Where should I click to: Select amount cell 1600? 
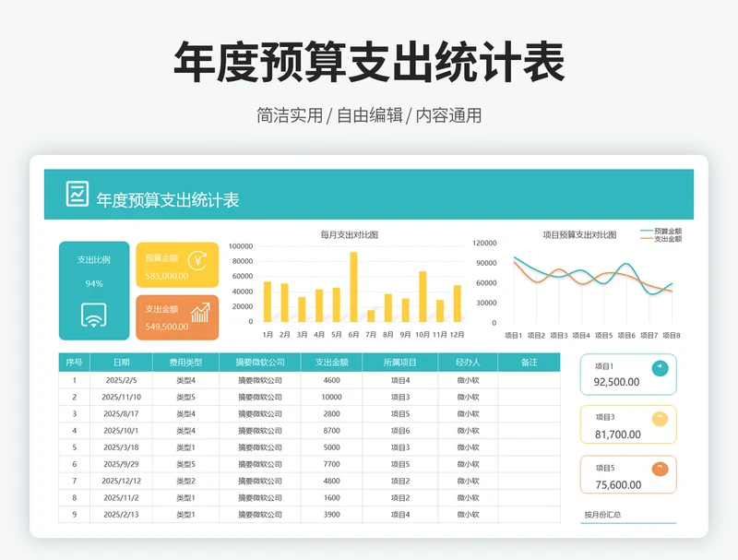point(331,498)
